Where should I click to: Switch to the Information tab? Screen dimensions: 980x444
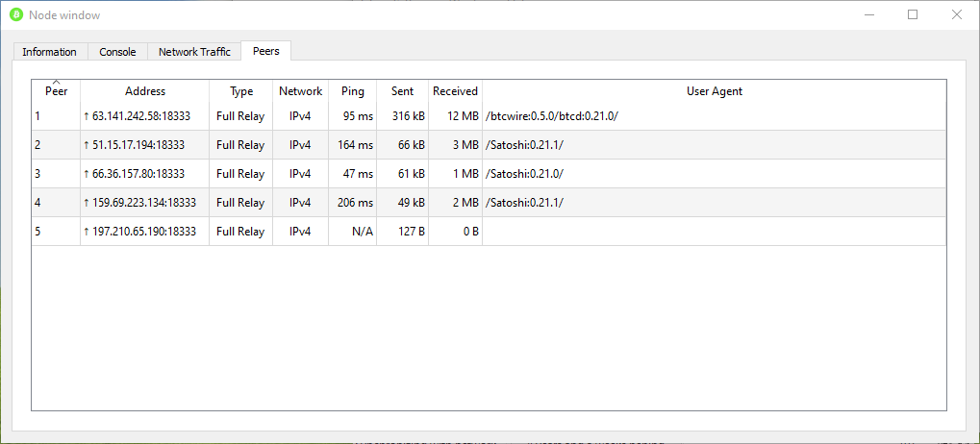pos(49,52)
